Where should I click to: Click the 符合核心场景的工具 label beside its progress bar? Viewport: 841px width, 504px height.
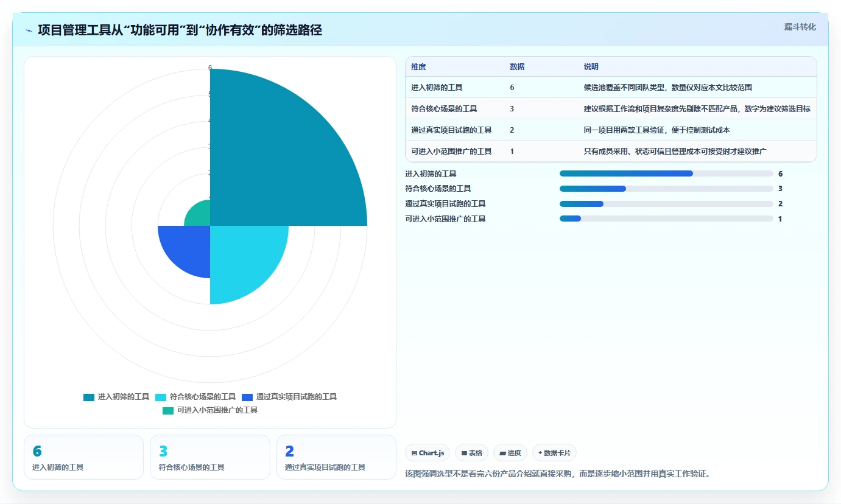pyautogui.click(x=438, y=189)
